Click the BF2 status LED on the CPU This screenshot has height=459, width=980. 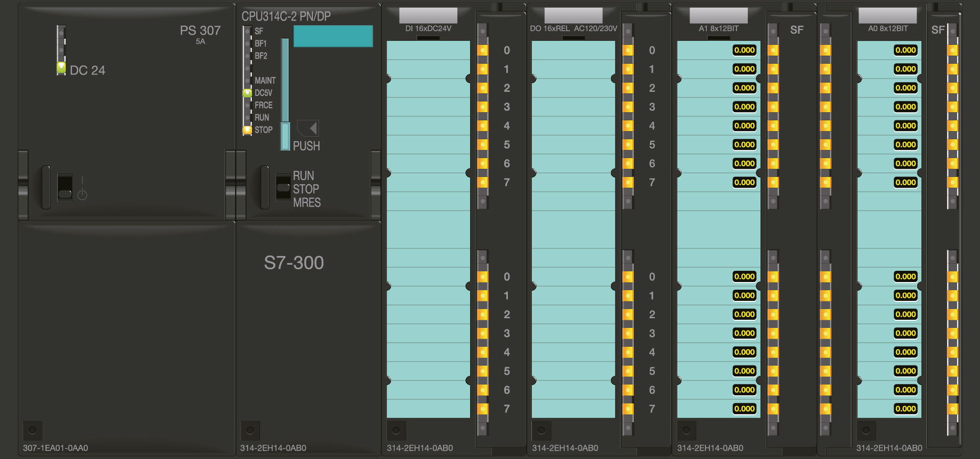tap(248, 56)
